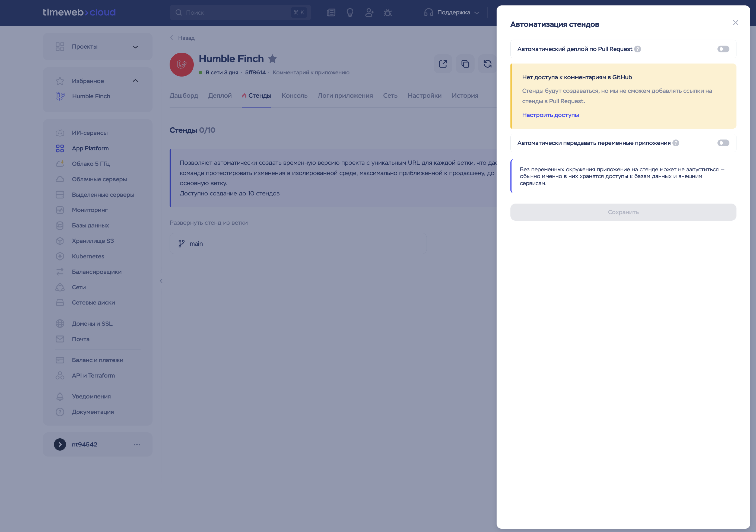Screen dimensions: 756x532
Task: Open the Поддержка dropdown
Action: click(x=452, y=12)
